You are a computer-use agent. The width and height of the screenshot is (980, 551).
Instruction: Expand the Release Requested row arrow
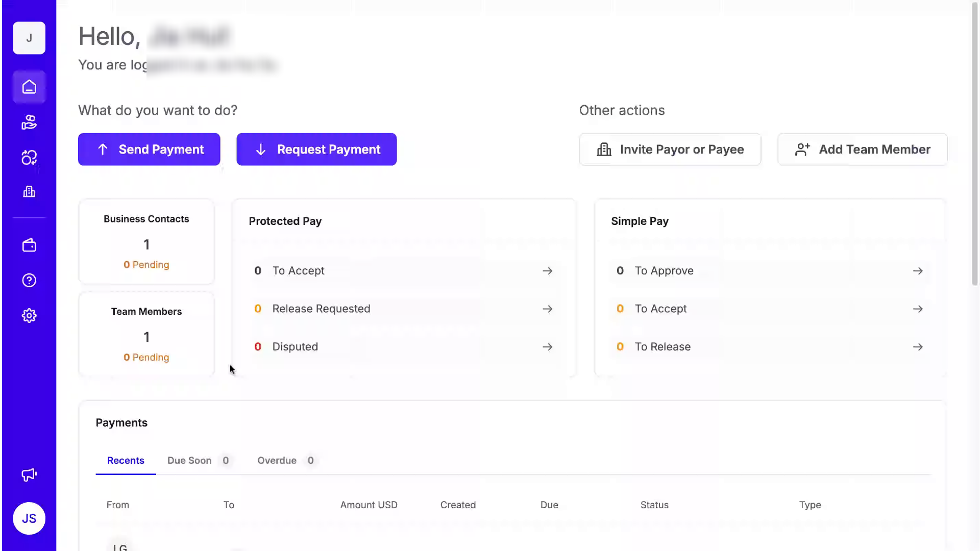(547, 309)
